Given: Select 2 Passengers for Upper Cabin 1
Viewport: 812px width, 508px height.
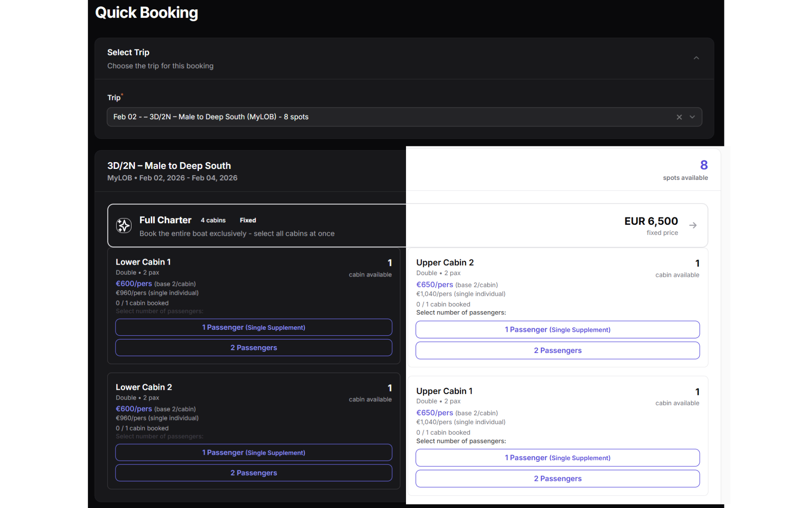Looking at the screenshot, I should tap(557, 478).
